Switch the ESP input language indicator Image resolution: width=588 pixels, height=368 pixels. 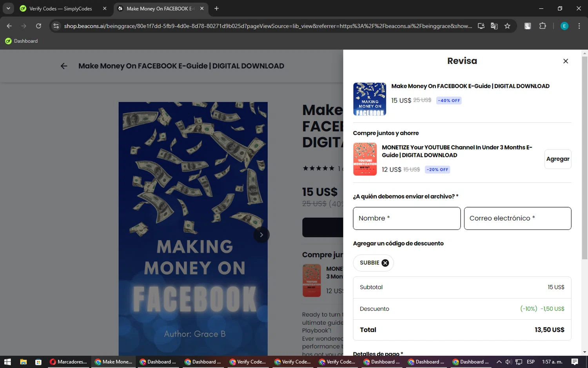click(531, 362)
